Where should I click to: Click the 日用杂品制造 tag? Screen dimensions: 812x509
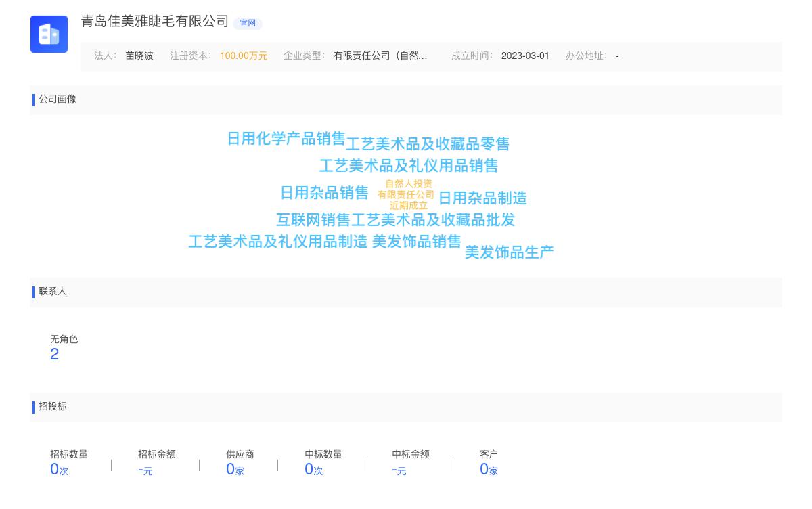(x=483, y=198)
